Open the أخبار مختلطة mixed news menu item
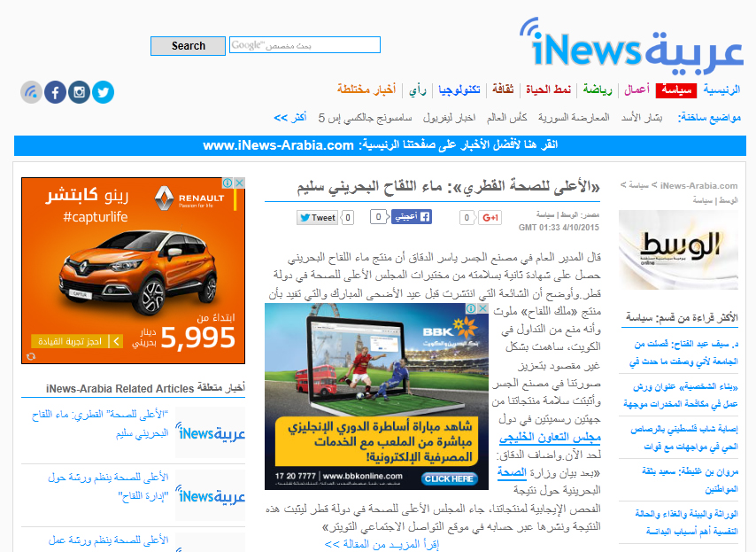 tap(366, 89)
